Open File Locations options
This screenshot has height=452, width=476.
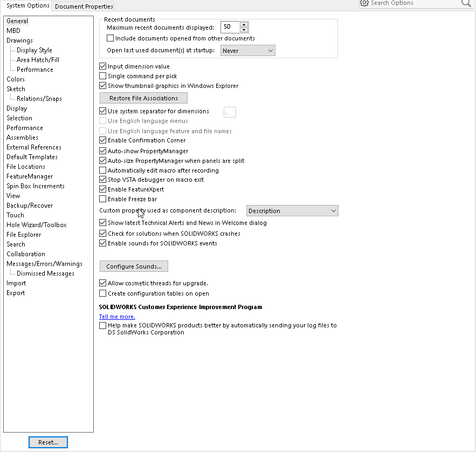pyautogui.click(x=26, y=167)
